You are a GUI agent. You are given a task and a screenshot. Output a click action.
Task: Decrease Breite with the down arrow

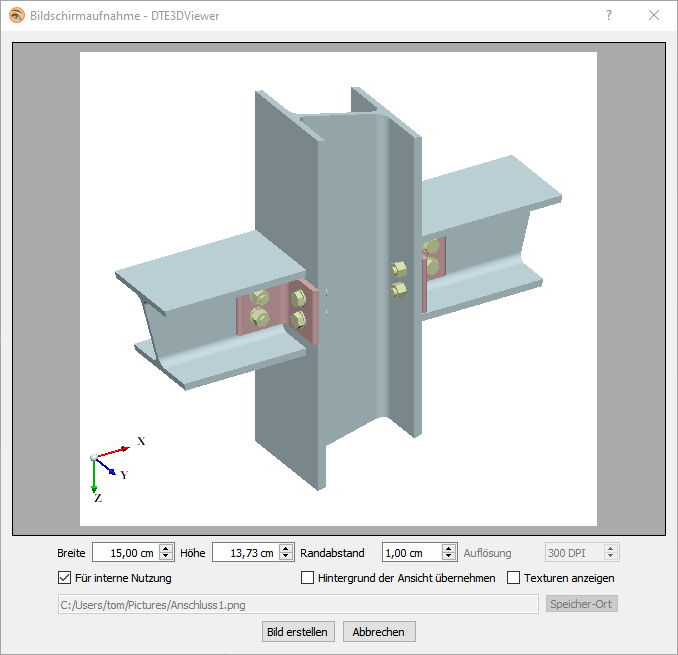[x=166, y=557]
